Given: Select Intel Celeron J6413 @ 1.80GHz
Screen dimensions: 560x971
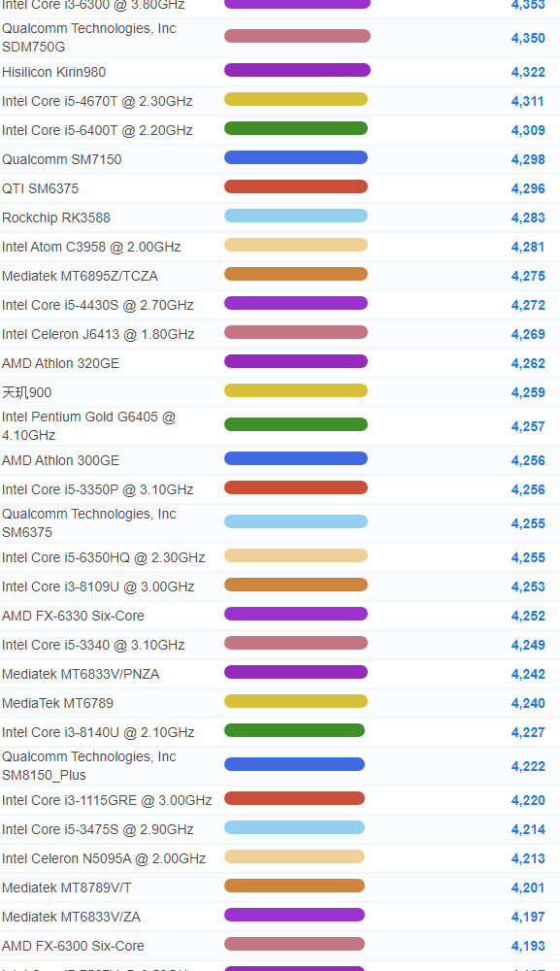Looking at the screenshot, I should (98, 334).
